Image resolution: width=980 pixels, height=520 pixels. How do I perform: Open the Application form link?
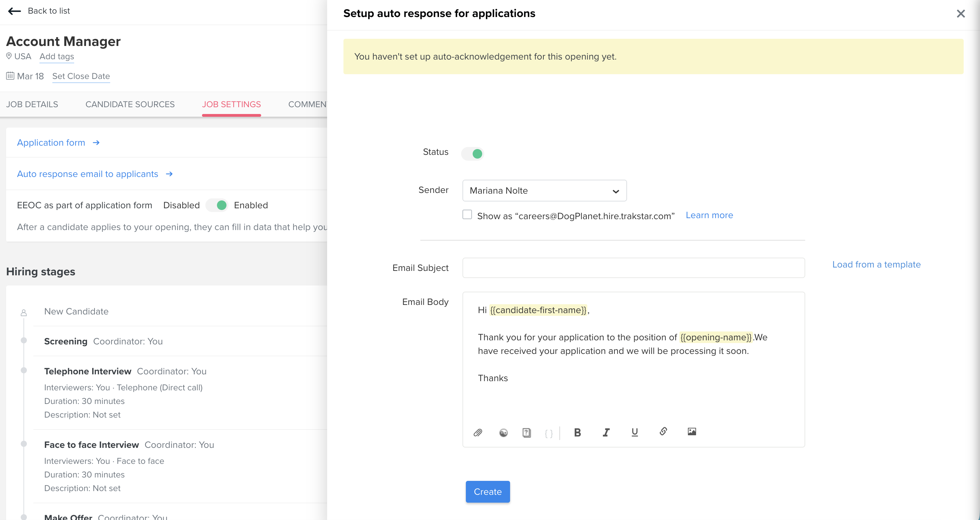[51, 142]
